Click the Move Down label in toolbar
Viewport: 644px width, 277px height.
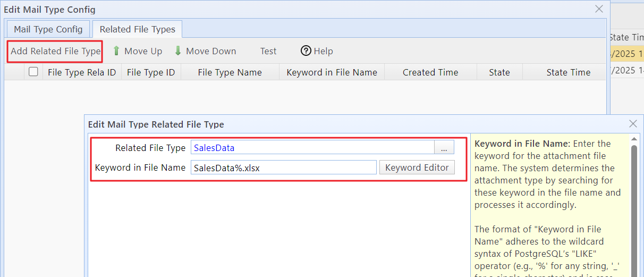pos(211,51)
